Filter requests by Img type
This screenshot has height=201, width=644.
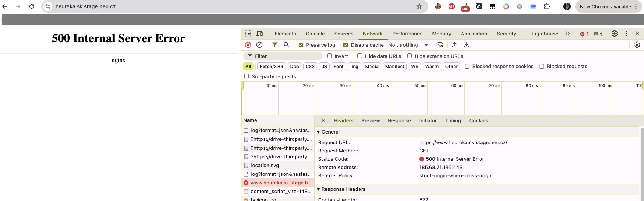coord(354,66)
